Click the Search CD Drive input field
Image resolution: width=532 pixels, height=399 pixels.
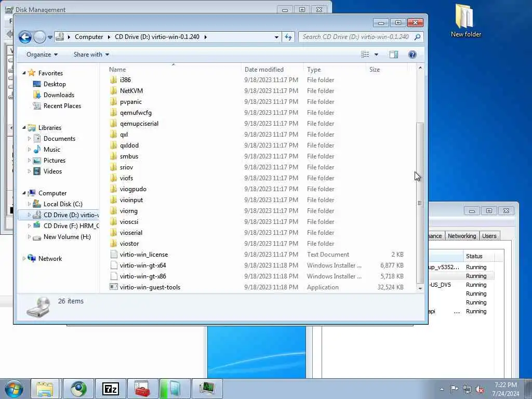(x=356, y=37)
